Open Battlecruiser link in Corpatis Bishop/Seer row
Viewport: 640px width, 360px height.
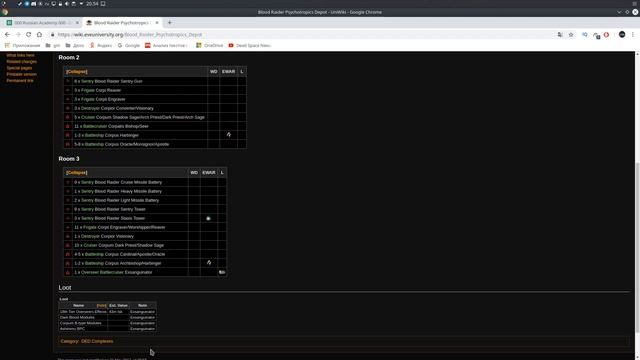pyautogui.click(x=96, y=126)
